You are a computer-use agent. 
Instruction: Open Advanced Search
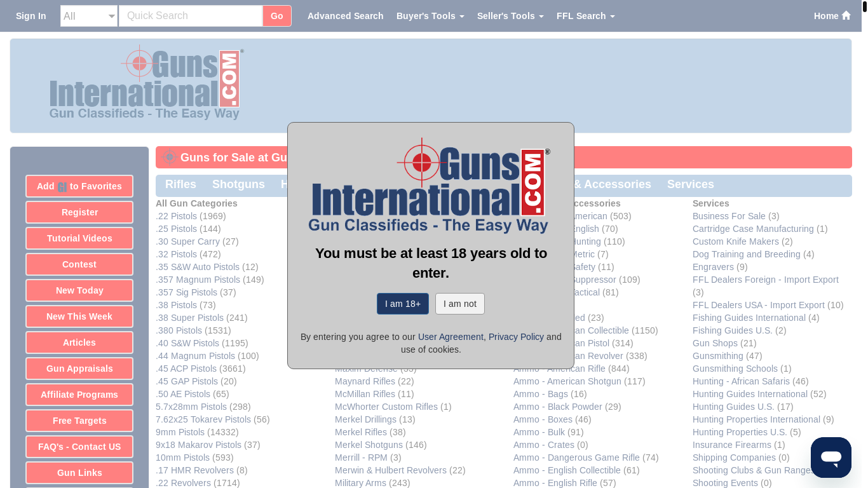point(345,16)
